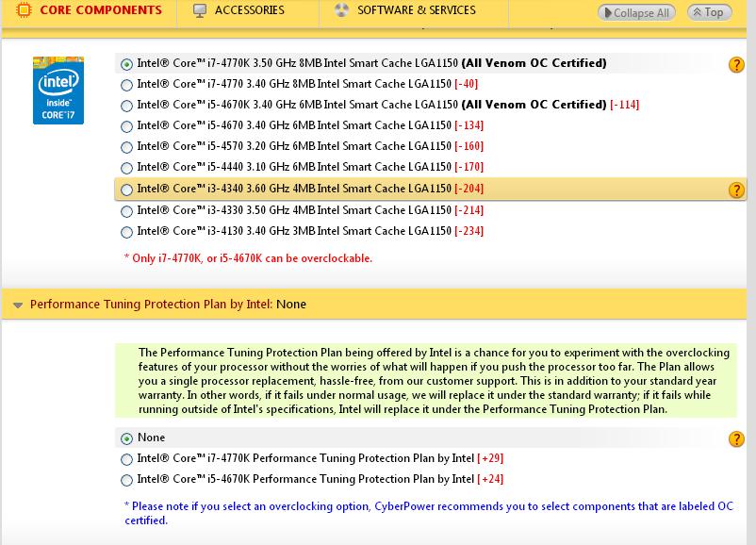The height and width of the screenshot is (545, 756).
Task: Click the [-114] price difference
Action: tap(624, 105)
